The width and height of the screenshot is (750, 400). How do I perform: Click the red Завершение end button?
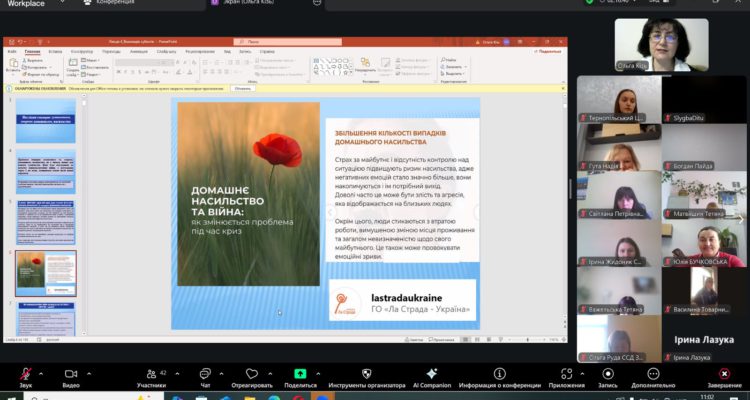click(x=724, y=374)
